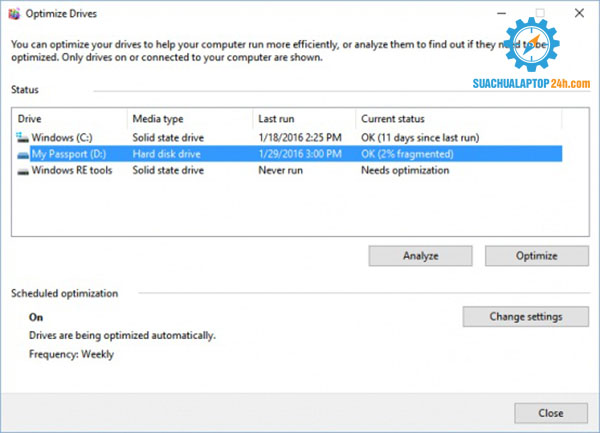The width and height of the screenshot is (600, 433).
Task: Click the Windows (C:) drive icon
Action: click(x=23, y=137)
